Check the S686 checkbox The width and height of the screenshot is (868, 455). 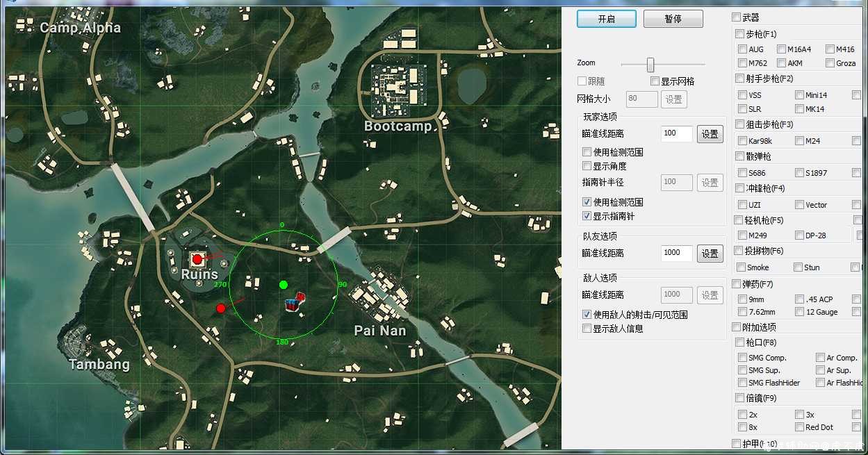point(742,173)
